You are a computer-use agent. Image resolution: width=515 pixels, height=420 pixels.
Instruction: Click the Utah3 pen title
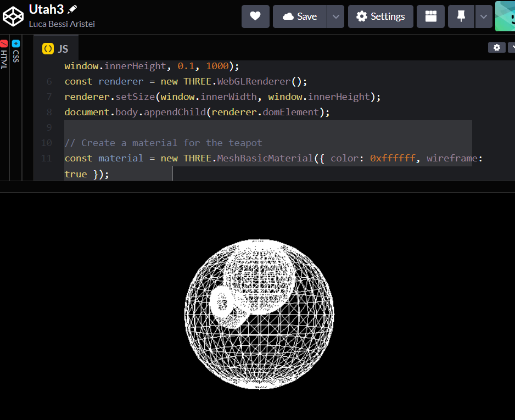46,9
